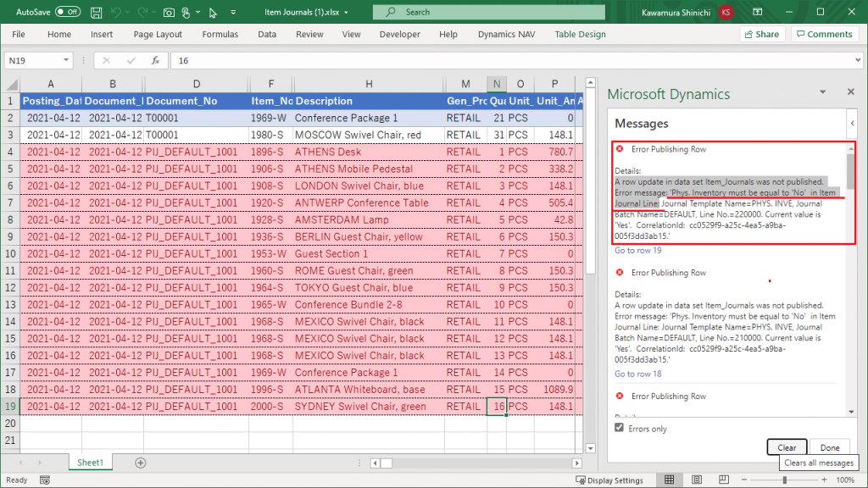The image size is (868, 488).
Task: Click Display Settings in status bar
Action: (x=609, y=480)
